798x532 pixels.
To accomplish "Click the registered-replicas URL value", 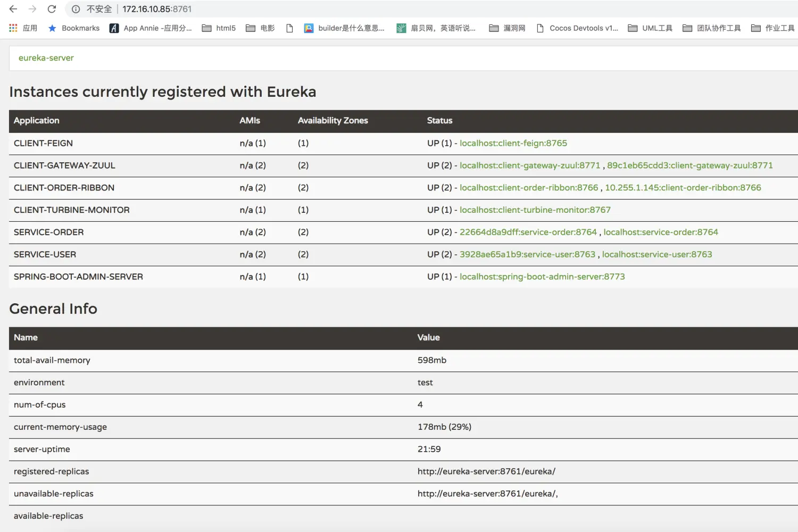I will point(487,472).
